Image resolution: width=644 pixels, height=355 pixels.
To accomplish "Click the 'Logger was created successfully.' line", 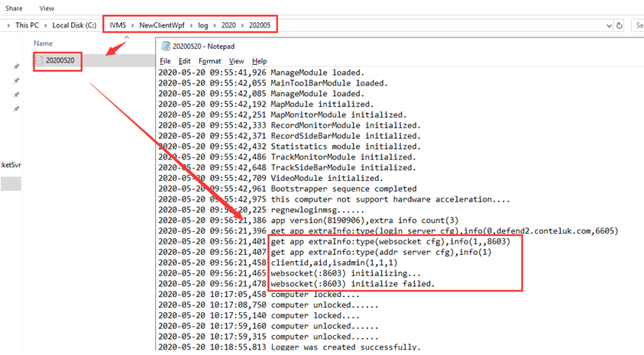I will coord(290,347).
